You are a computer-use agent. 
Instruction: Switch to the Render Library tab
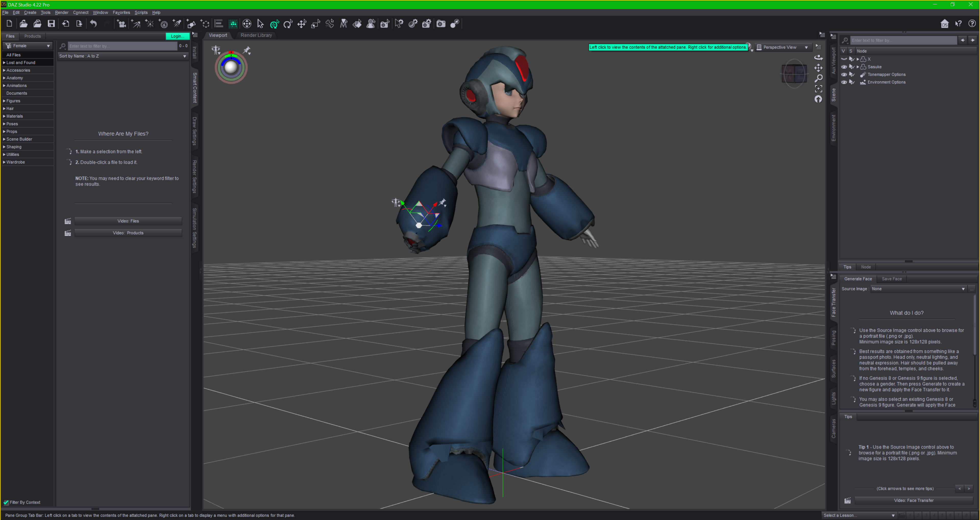(x=256, y=35)
